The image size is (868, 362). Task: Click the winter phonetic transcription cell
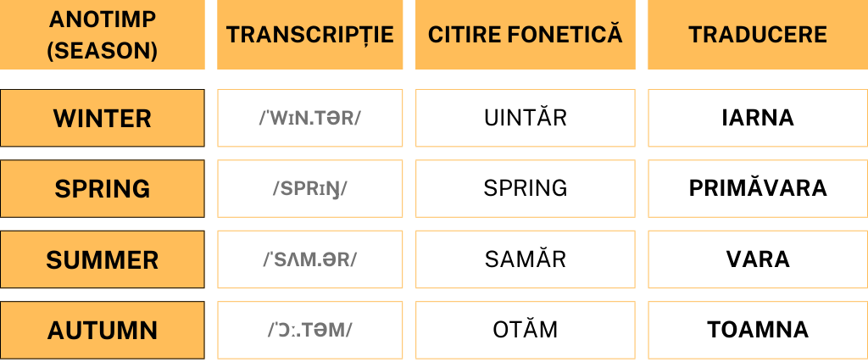point(309,118)
